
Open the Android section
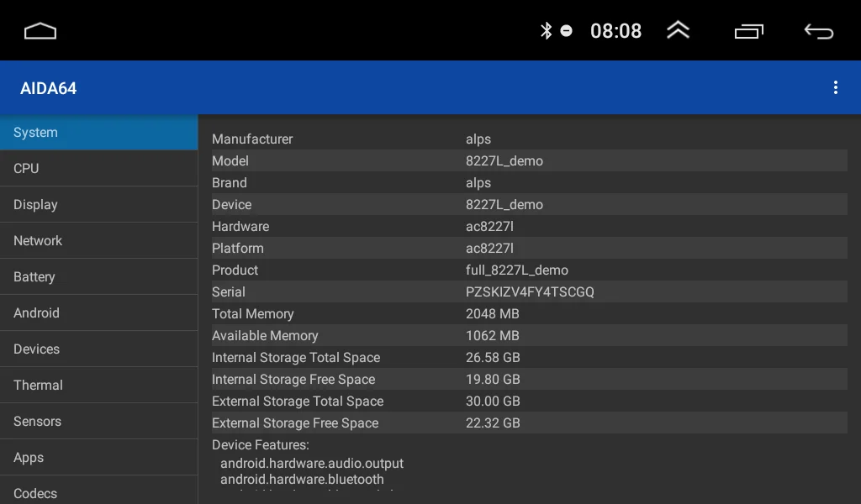point(98,313)
